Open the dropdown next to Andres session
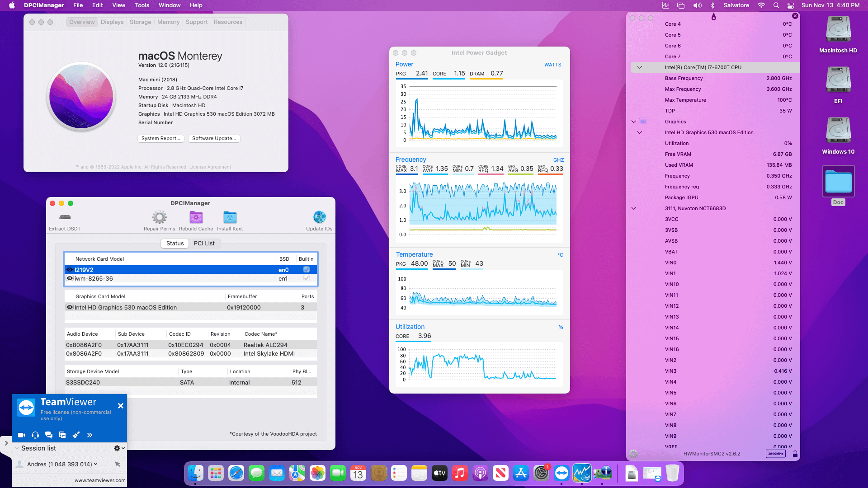Screen dimensions: 868x488 95,464
